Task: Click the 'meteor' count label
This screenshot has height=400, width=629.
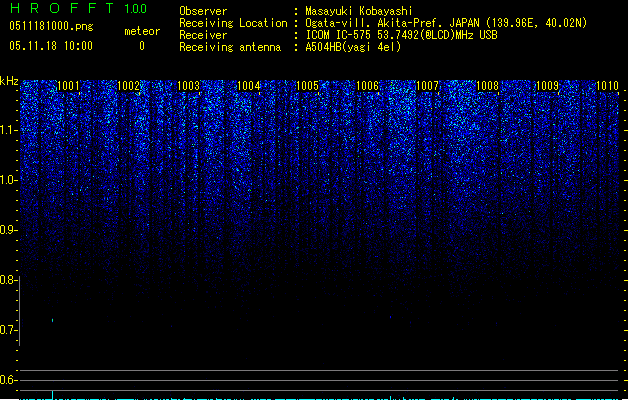Action: [142, 31]
